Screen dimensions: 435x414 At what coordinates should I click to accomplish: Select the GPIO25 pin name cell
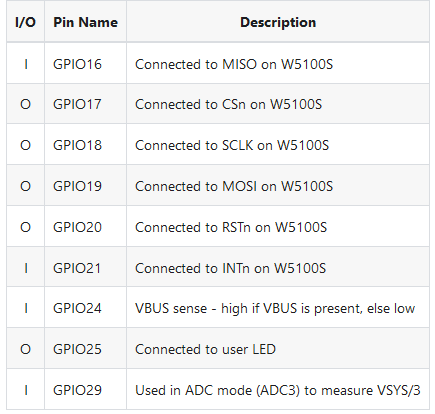pos(85,349)
